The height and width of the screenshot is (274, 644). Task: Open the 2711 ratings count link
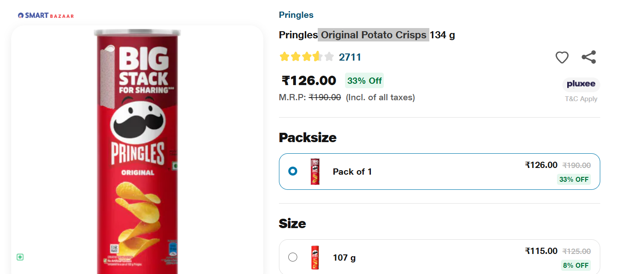coord(350,57)
